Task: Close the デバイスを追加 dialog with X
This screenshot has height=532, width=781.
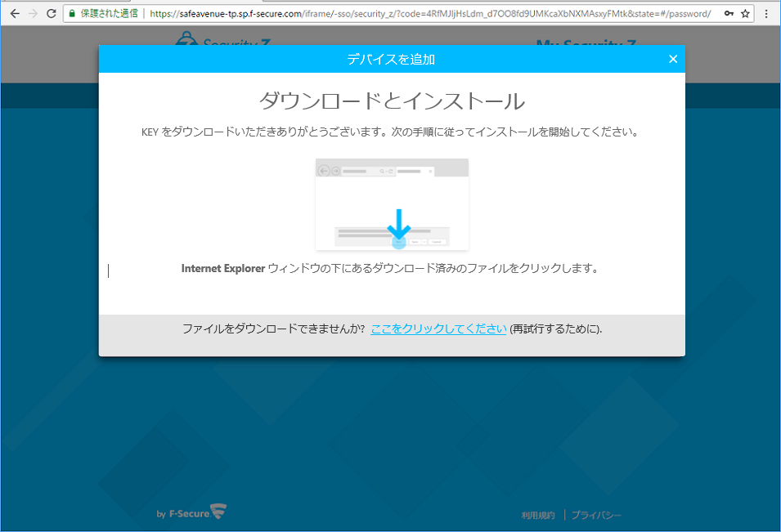Action: point(673,59)
